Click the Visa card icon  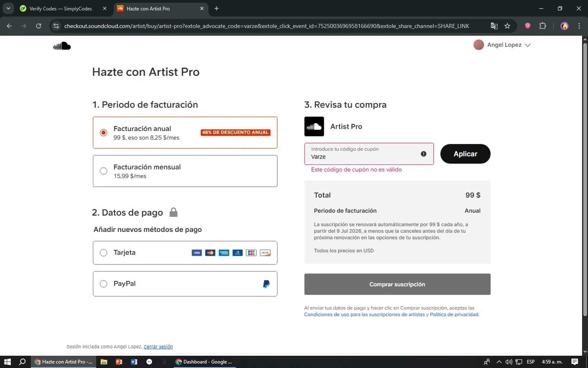click(197, 253)
